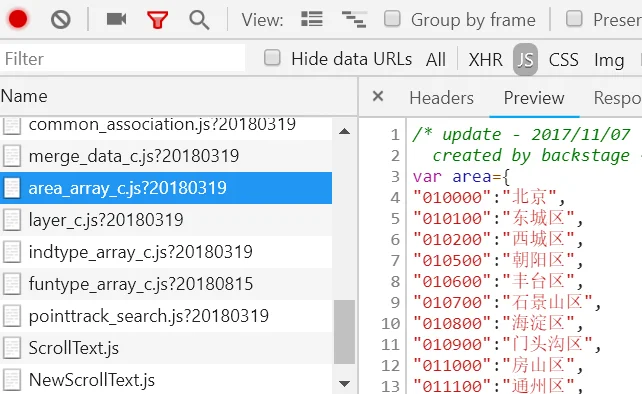Toggle capture screenshots camera icon
The width and height of the screenshot is (642, 394).
click(x=116, y=19)
